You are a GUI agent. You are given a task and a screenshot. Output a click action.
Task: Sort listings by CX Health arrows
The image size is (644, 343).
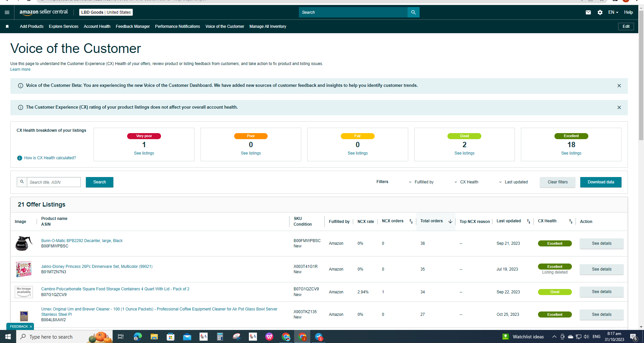click(571, 221)
